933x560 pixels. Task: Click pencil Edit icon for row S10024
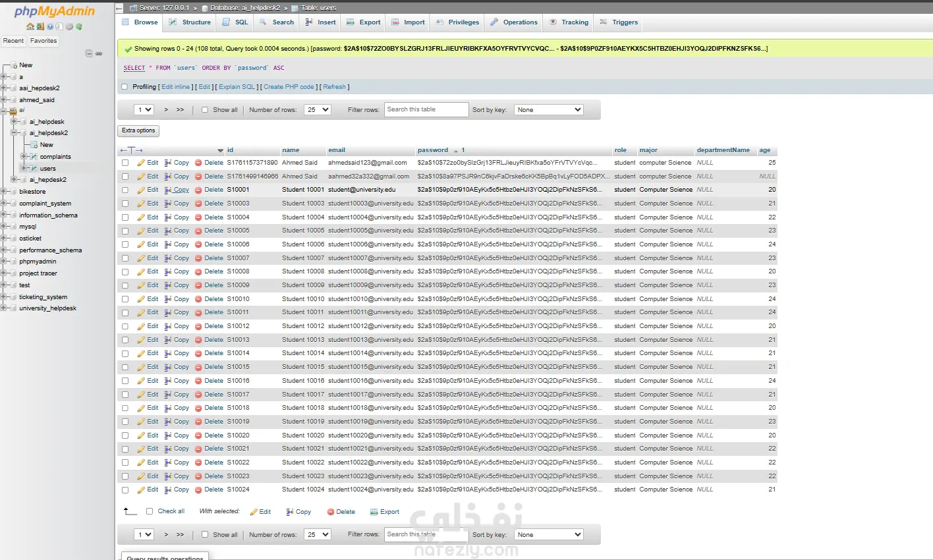point(141,490)
